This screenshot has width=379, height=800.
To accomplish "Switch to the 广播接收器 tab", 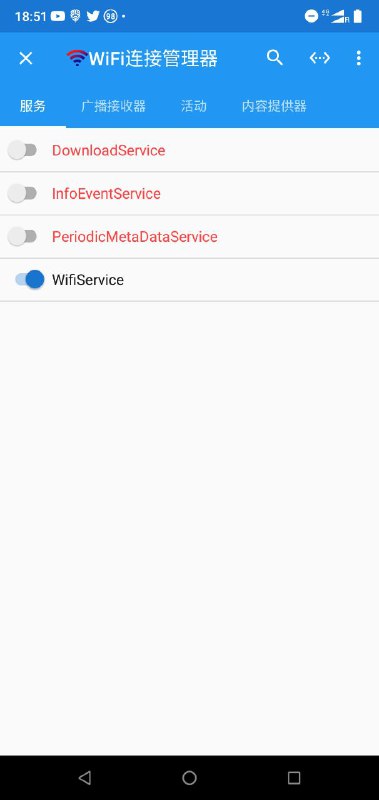I will coord(113,106).
